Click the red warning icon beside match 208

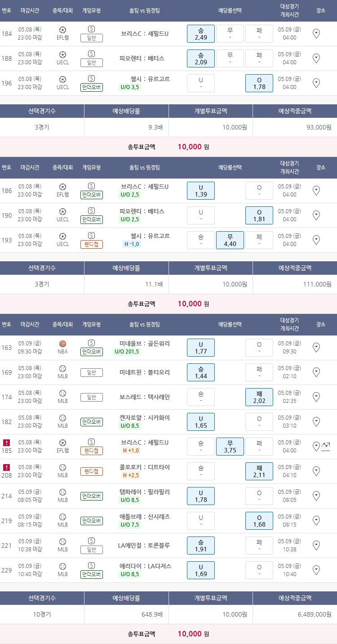(6, 467)
